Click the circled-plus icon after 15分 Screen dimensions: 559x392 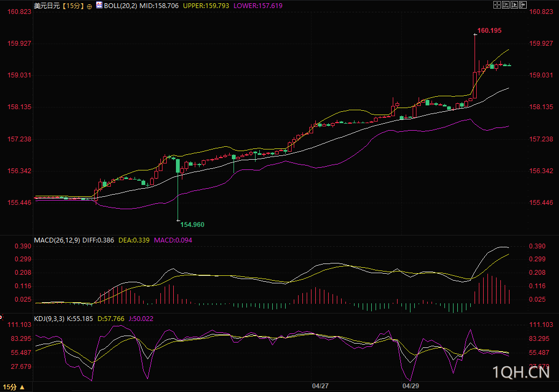point(89,6)
